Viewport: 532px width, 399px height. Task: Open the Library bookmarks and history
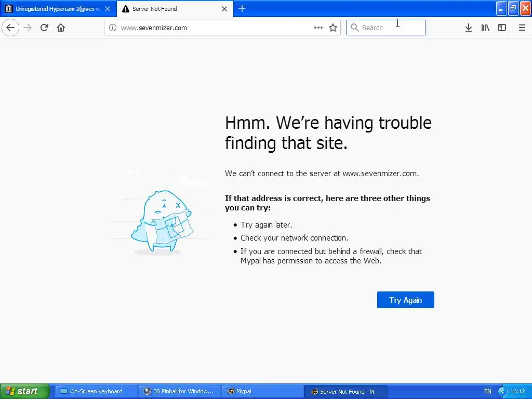485,28
